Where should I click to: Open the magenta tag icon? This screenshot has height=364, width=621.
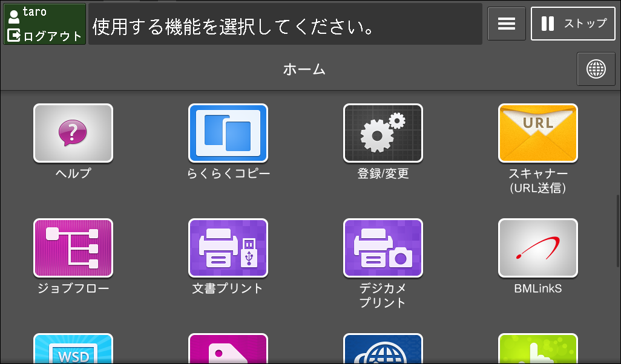tap(228, 349)
